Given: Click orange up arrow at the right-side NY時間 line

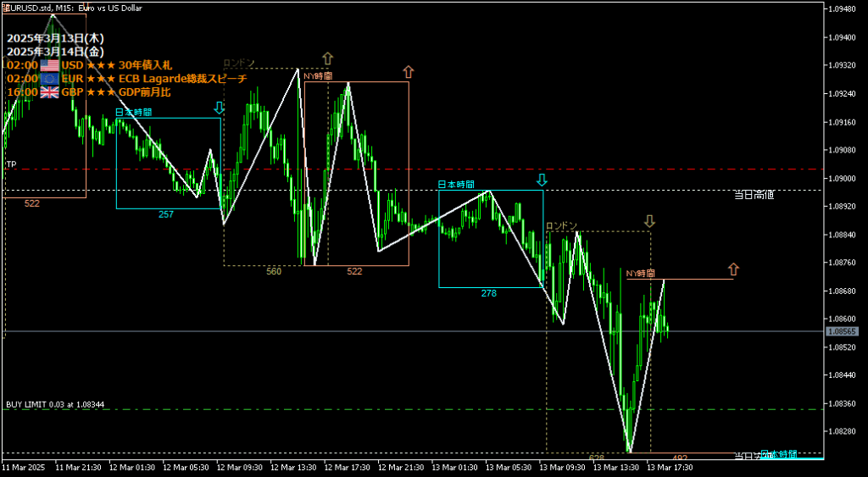Looking at the screenshot, I should [x=733, y=269].
